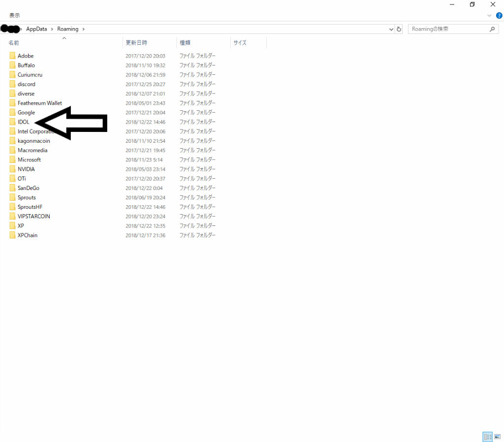Open the Adobe folder icon
Image resolution: width=504 pixels, height=442 pixels.
12,56
